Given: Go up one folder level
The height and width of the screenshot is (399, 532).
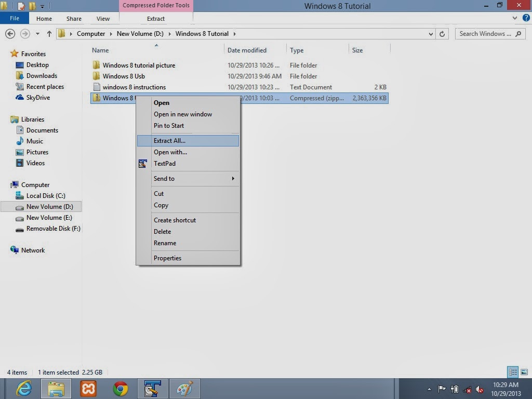Looking at the screenshot, I should (x=49, y=34).
